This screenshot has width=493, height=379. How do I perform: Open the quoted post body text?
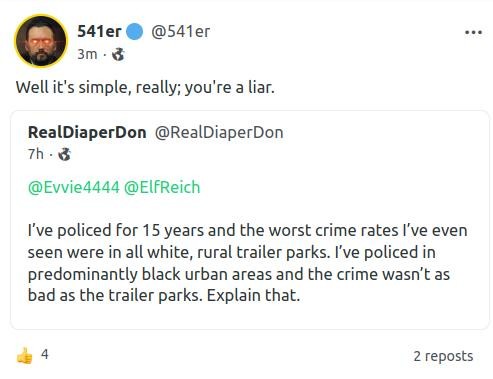click(247, 263)
